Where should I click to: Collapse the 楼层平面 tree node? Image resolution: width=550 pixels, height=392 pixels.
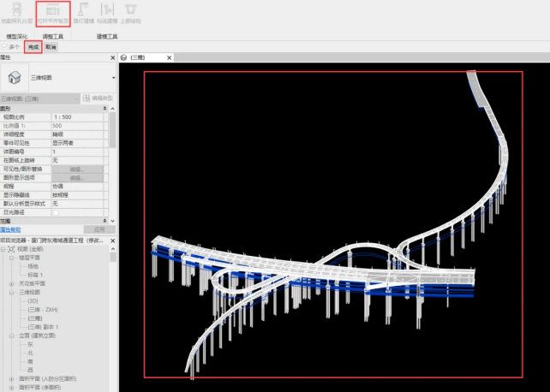coord(11,257)
